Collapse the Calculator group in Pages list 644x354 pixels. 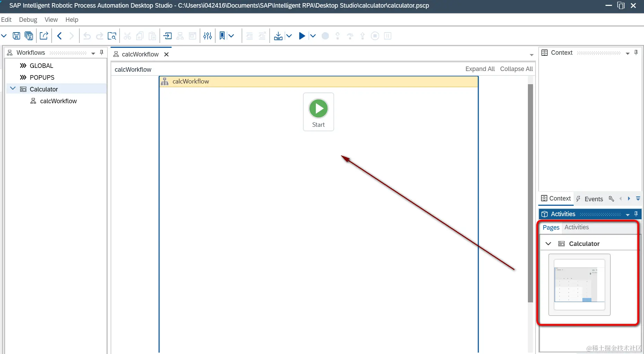click(x=548, y=244)
